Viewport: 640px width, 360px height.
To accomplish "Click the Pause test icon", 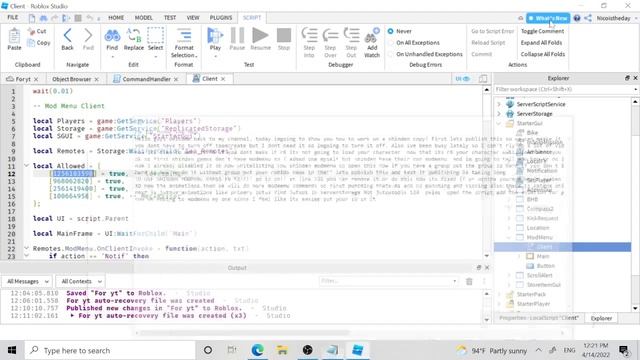I will coord(237,36).
